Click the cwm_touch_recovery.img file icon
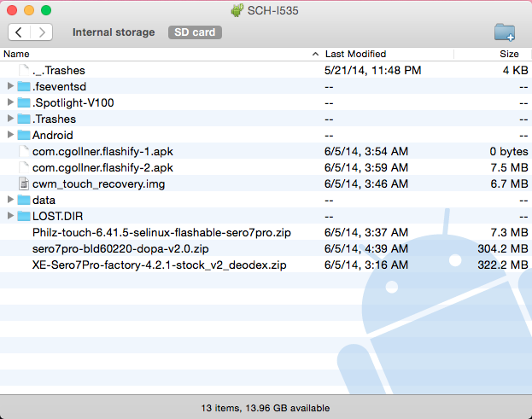The height and width of the screenshot is (419, 532). (24, 183)
